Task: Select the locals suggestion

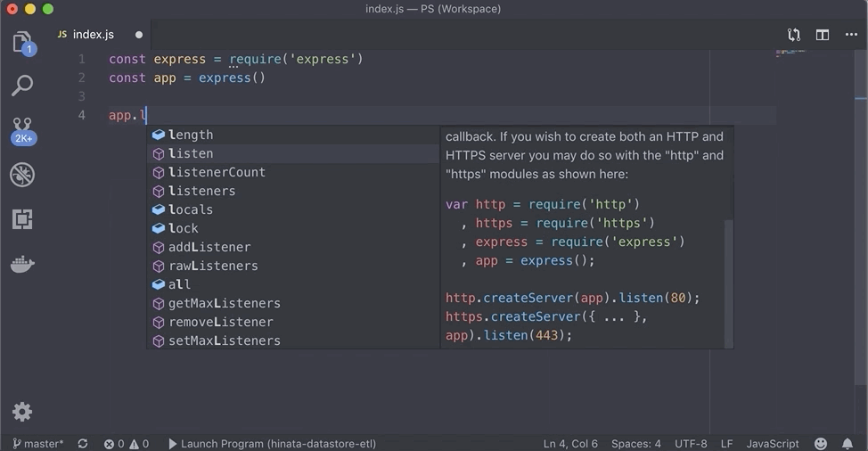Action: click(293, 209)
